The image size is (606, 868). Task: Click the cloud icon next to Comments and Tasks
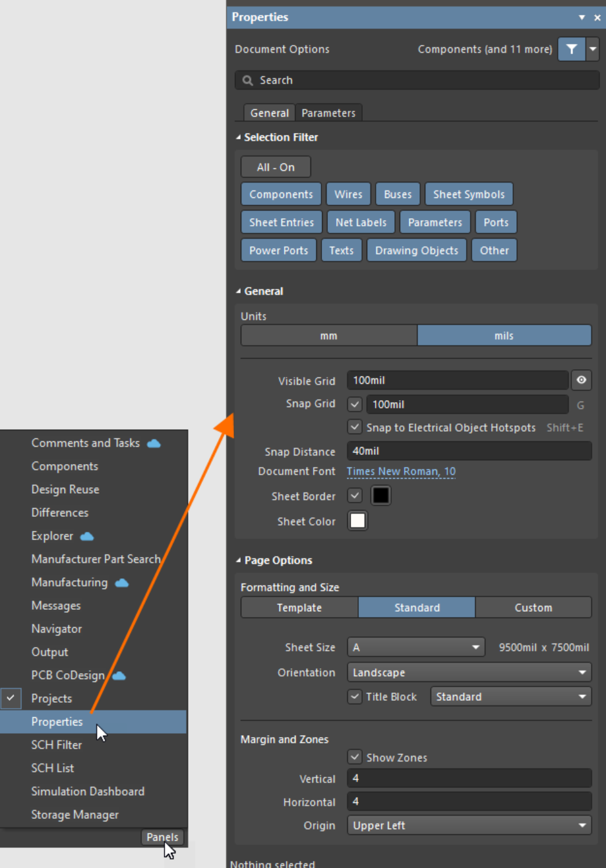point(154,443)
